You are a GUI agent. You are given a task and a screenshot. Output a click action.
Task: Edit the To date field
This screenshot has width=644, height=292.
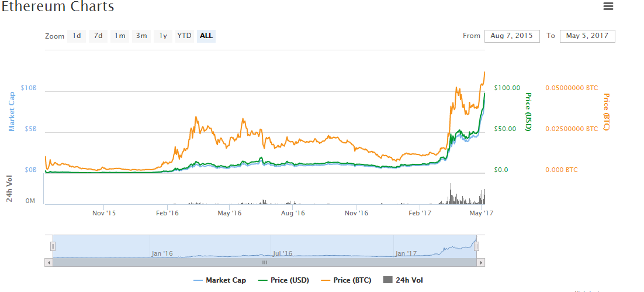(x=587, y=36)
